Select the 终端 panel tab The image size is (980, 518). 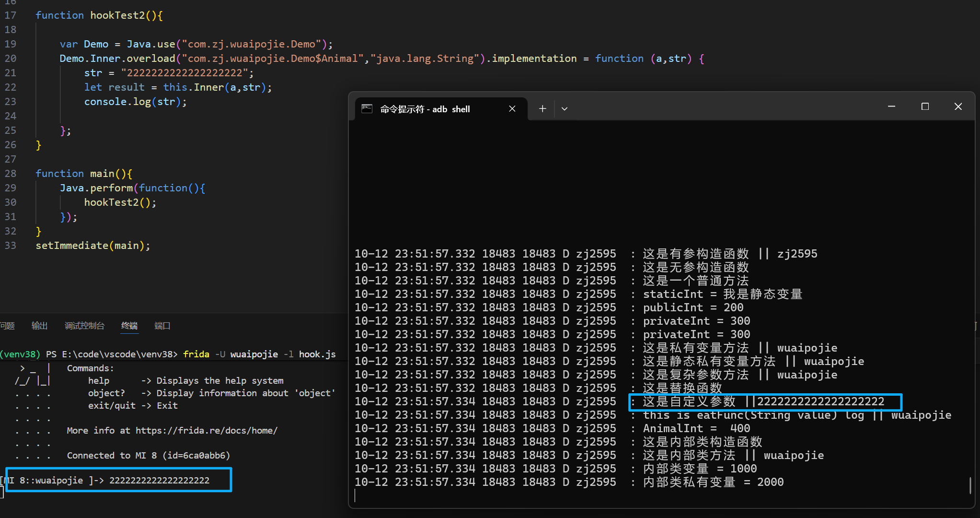(x=129, y=326)
